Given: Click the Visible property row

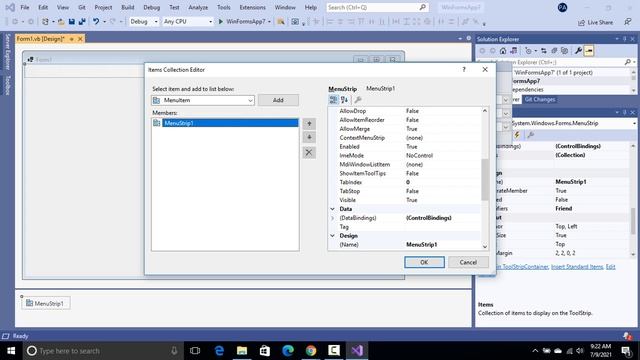Looking at the screenshot, I should (404, 200).
